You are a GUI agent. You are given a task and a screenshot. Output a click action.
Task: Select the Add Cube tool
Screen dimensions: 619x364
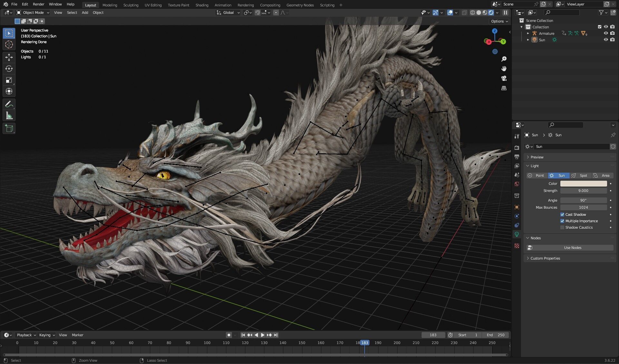[x=9, y=129]
